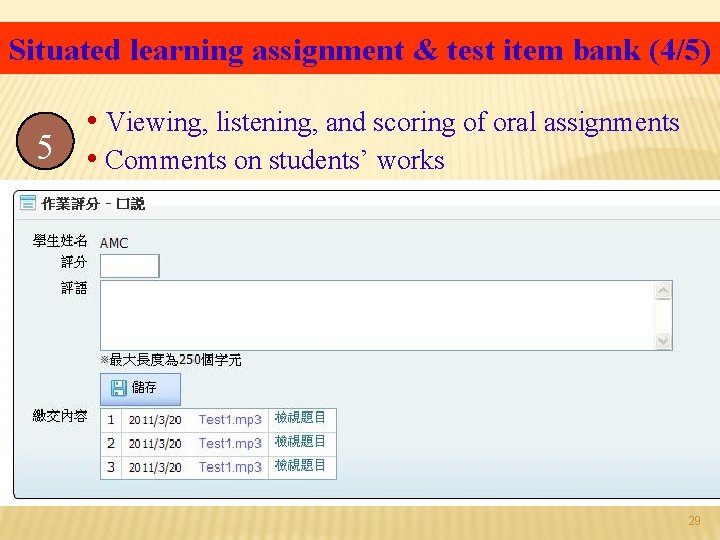
Task: Click the 繳交內容 label
Action: (60, 416)
